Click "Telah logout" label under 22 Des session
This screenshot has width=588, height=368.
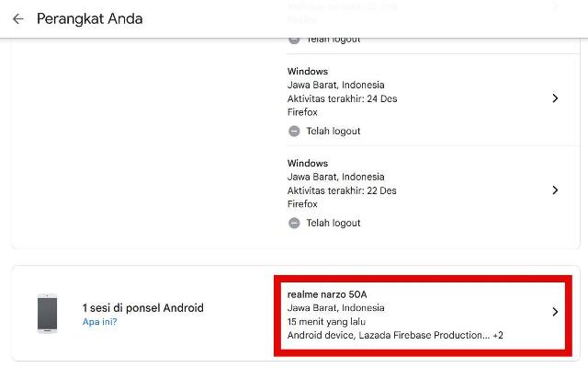tap(334, 223)
